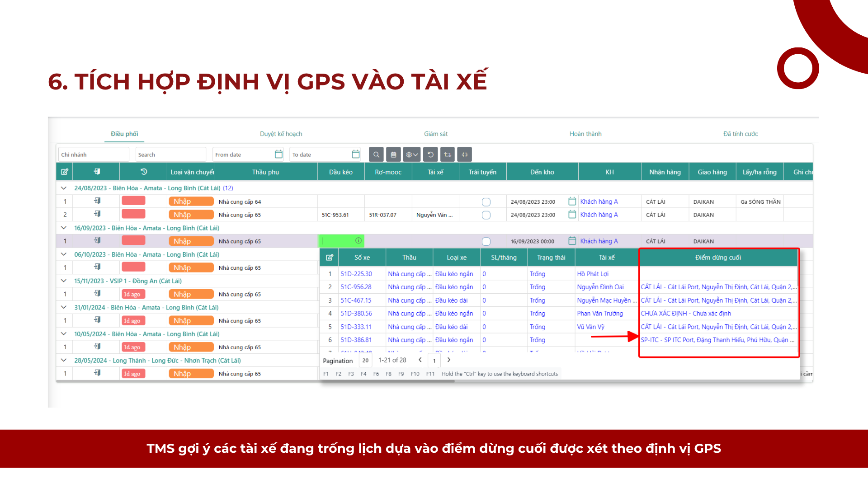Select driver Phan Văn Trường in popup
The width and height of the screenshot is (868, 488).
600,313
